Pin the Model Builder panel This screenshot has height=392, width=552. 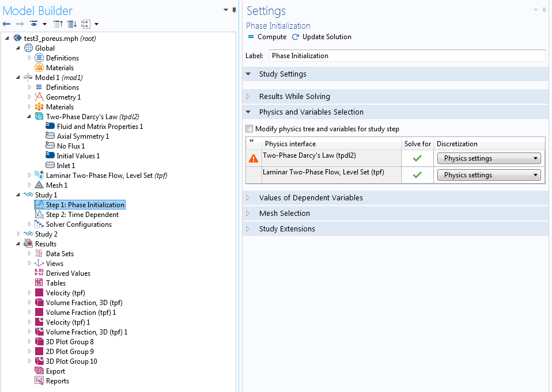(234, 10)
